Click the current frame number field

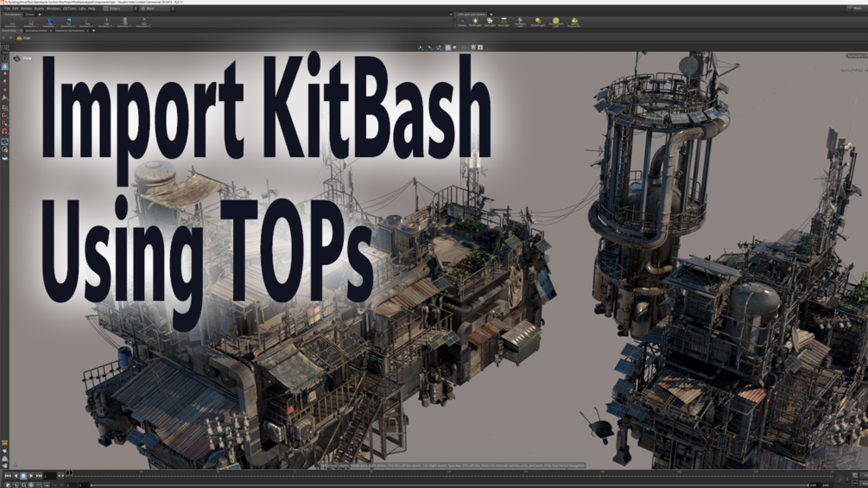50,476
